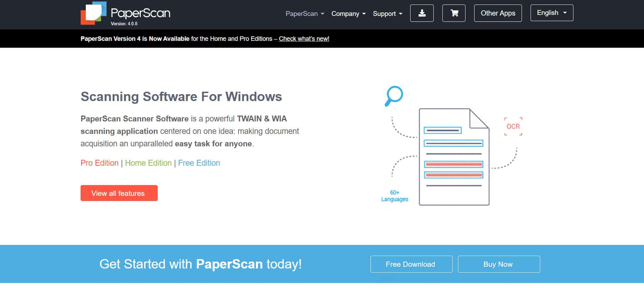The width and height of the screenshot is (644, 292).
Task: Expand the Support menu dropdown
Action: click(387, 13)
